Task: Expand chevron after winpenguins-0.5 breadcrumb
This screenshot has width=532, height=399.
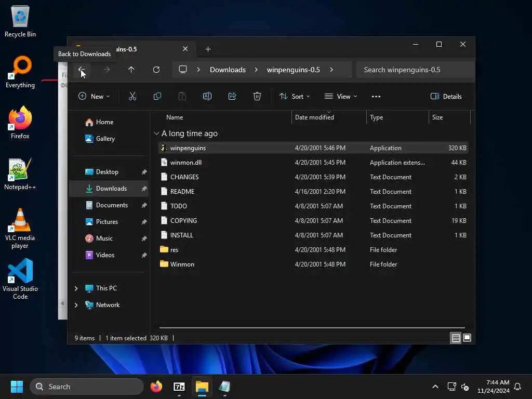Action: 331,70
